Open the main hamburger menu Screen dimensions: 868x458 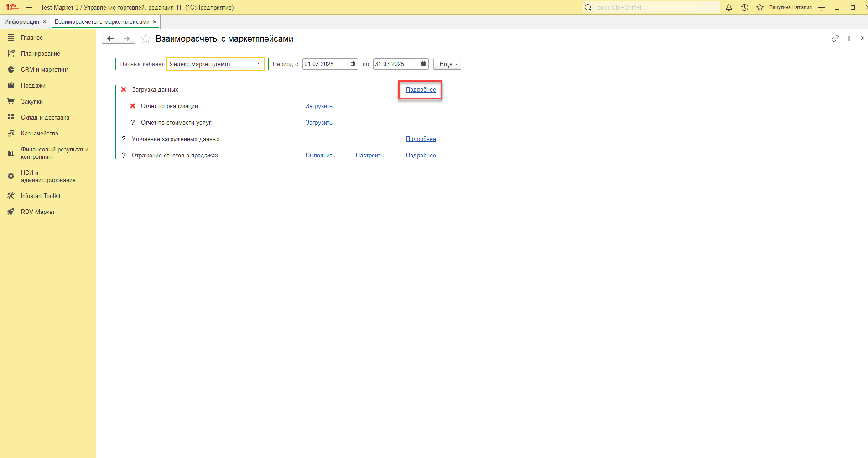coord(29,7)
